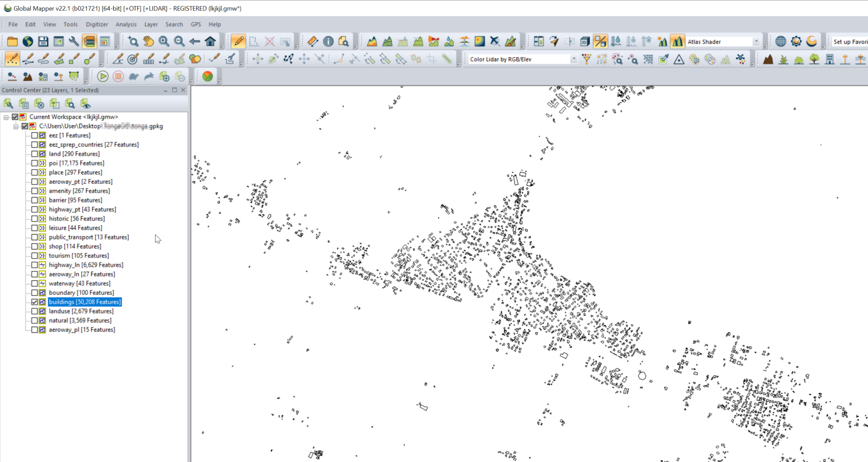868x462 pixels.
Task: Click the Full View home icon
Action: [210, 42]
